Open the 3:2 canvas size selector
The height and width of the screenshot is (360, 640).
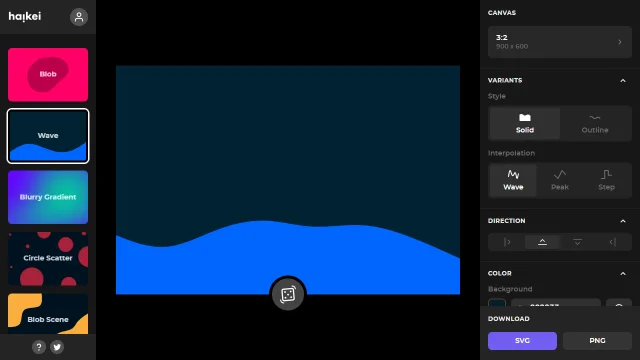[x=560, y=42]
